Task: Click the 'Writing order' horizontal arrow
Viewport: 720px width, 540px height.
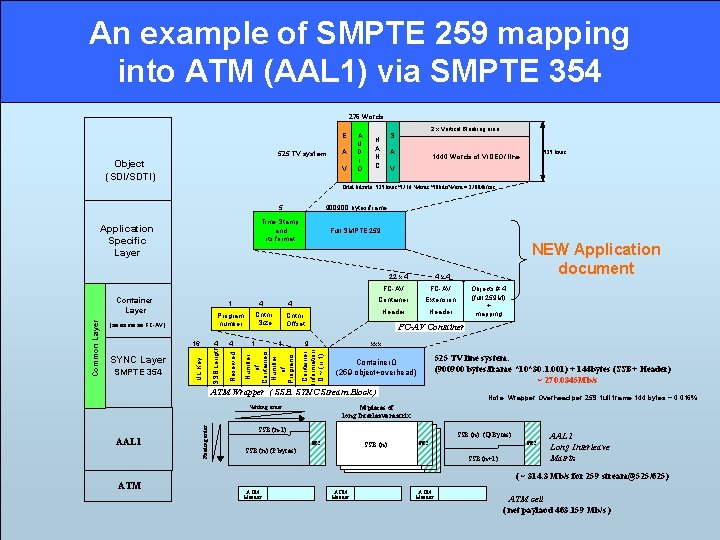Action: 269,417
